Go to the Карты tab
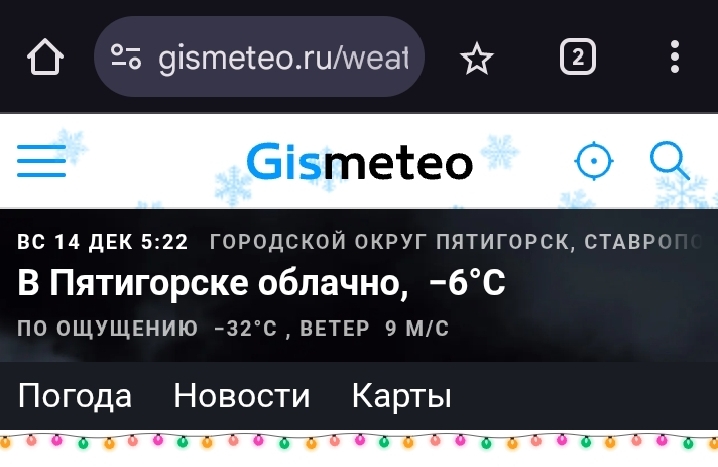The height and width of the screenshot is (467, 718). tap(402, 396)
